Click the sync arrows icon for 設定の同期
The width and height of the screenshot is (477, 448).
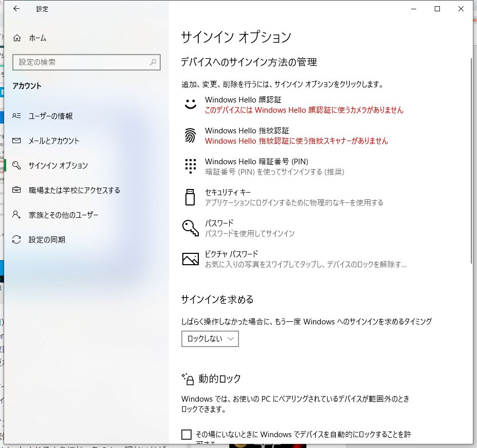(16, 239)
